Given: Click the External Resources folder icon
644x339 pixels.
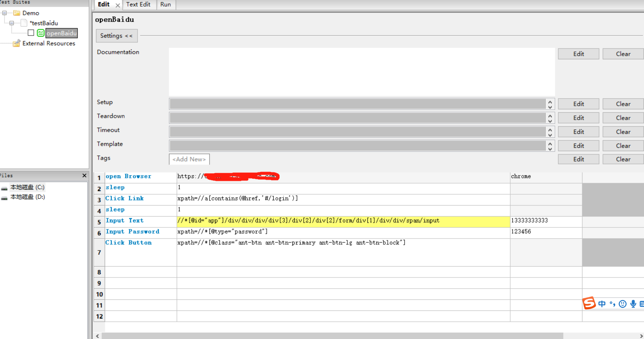Looking at the screenshot, I should [17, 43].
